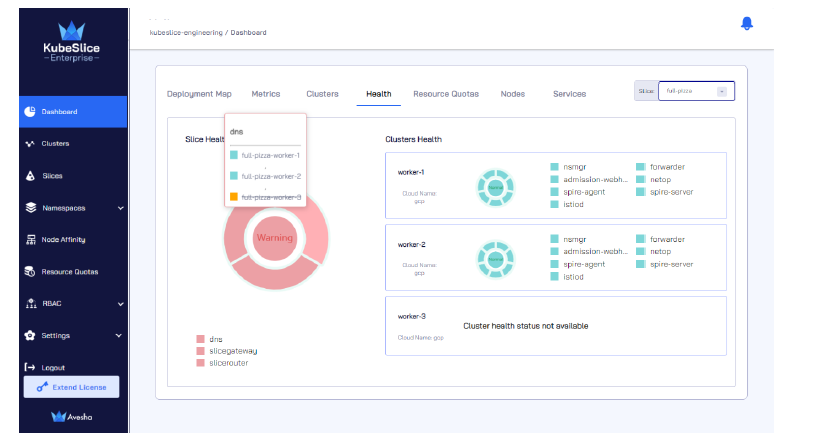This screenshot has height=448, width=817.
Task: Click the key icon on Extend License
Action: 42,387
